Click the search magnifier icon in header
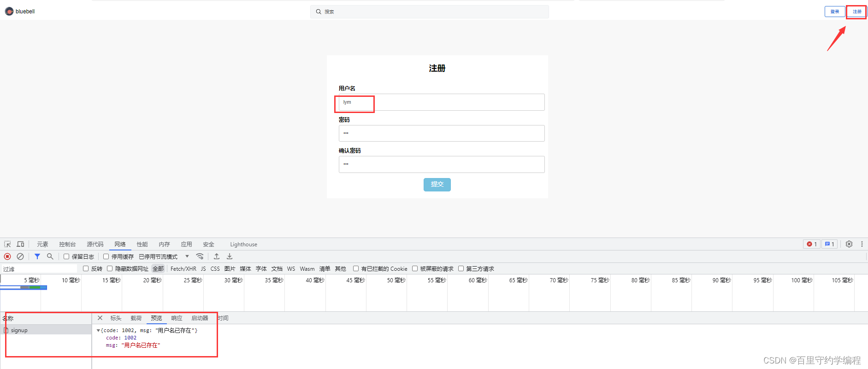The image size is (868, 369). (x=319, y=12)
